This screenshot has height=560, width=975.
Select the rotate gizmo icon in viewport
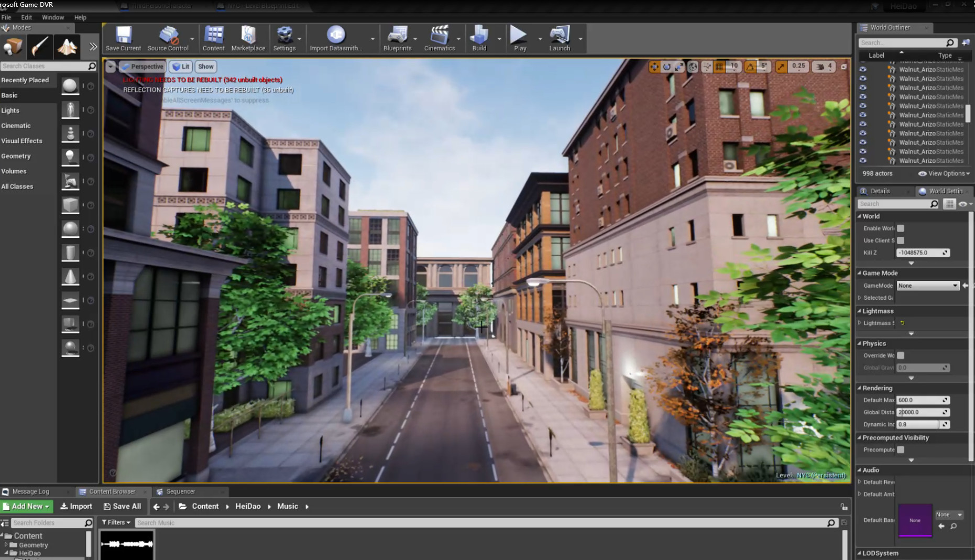[666, 67]
